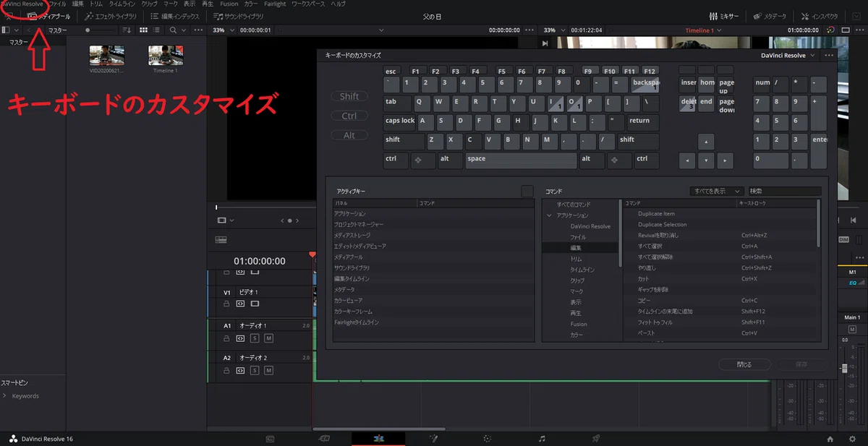Lock the ビデオ 1 track

click(226, 304)
